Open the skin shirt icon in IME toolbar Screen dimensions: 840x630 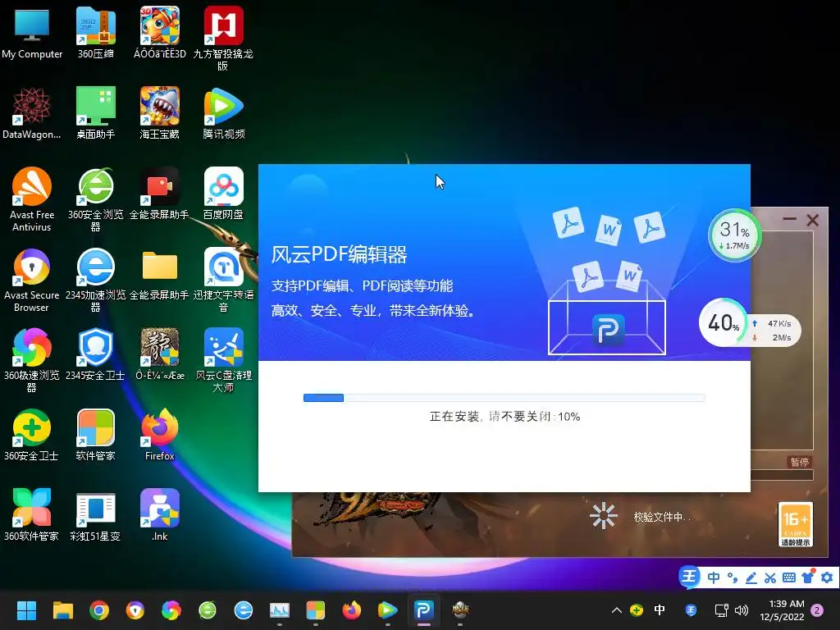click(808, 577)
